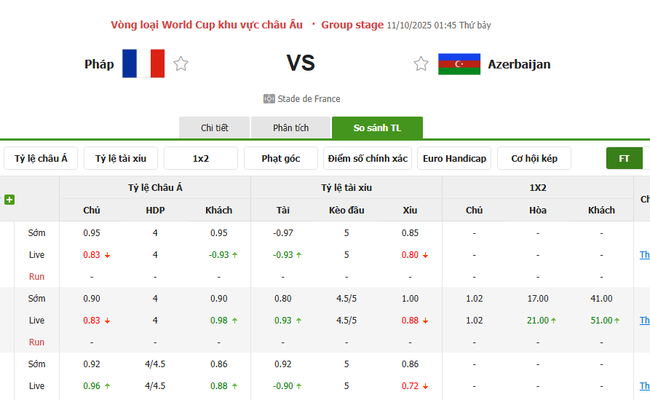Select the green FT period button
Screen dimensions: 650x400
coord(624,158)
